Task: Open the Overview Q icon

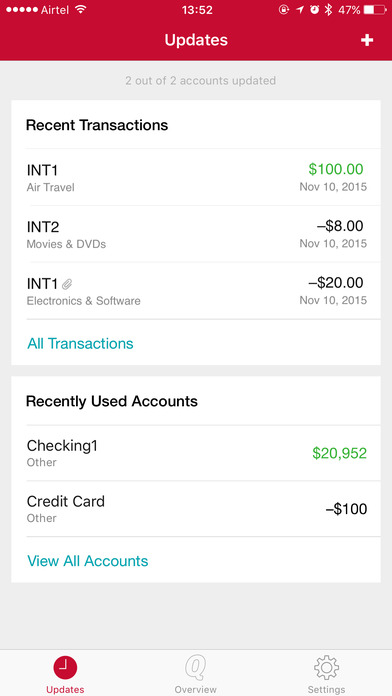Action: coord(196,669)
